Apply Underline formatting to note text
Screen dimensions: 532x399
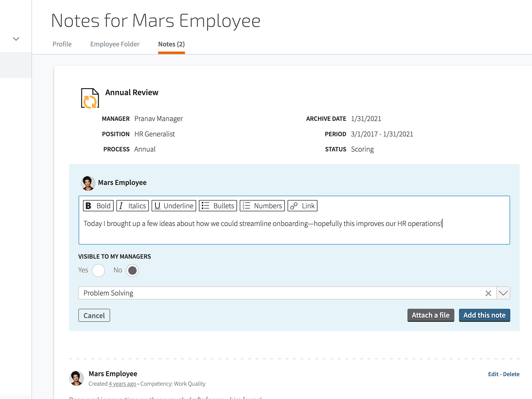click(x=174, y=206)
